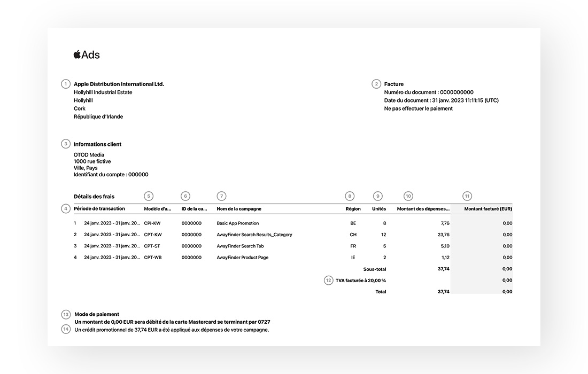Click the Nom de la campagne column header
Image resolution: width=588 pixels, height=374 pixels.
click(239, 209)
